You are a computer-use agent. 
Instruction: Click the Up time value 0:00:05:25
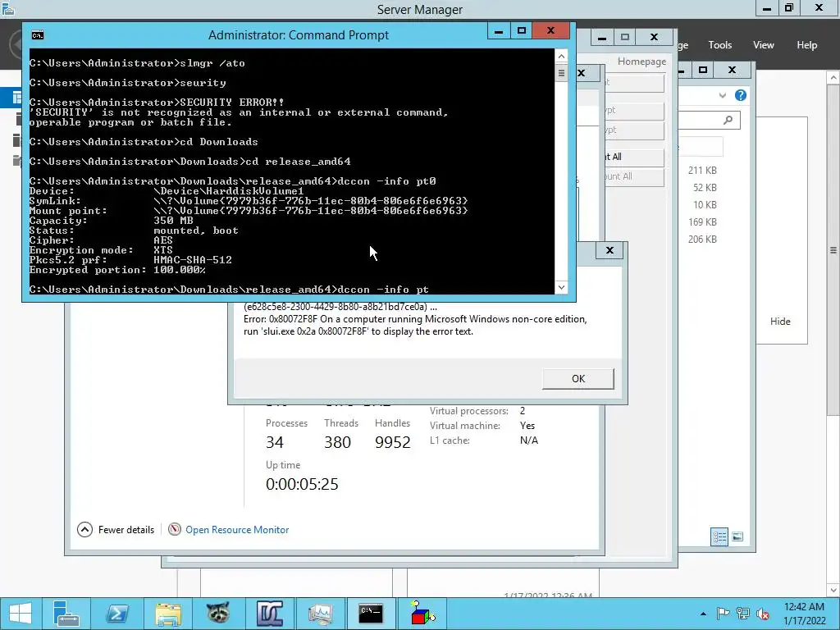click(x=302, y=484)
